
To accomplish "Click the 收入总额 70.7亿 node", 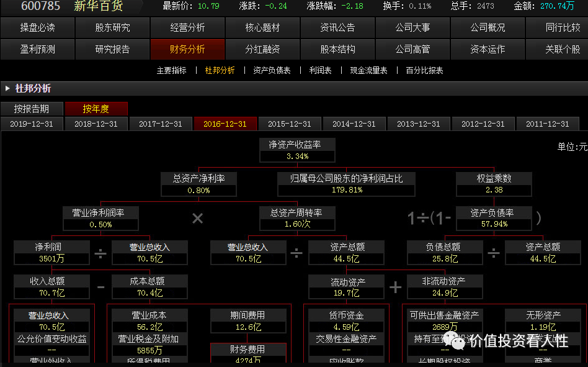I will coord(51,287).
